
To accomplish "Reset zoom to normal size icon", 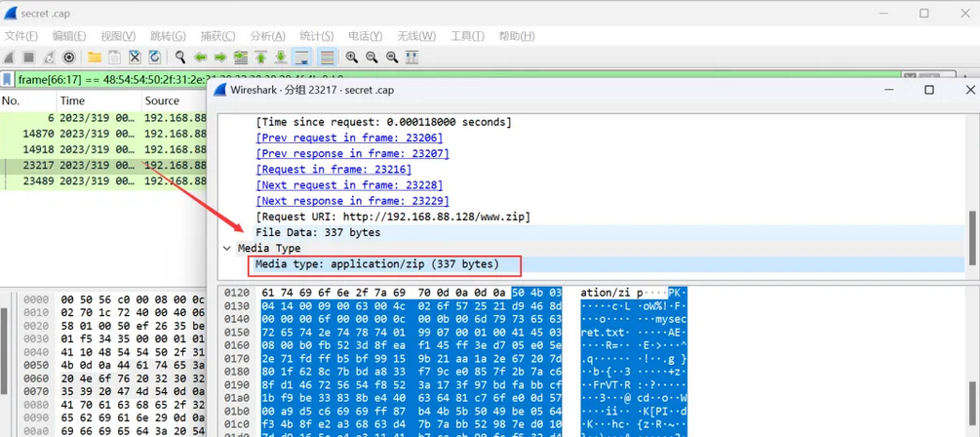I will [392, 58].
